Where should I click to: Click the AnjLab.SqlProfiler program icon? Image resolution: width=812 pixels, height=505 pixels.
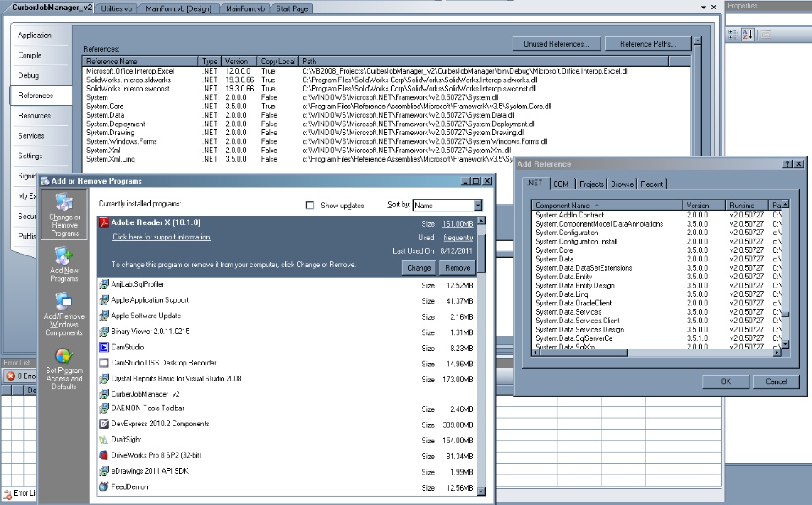tap(103, 284)
